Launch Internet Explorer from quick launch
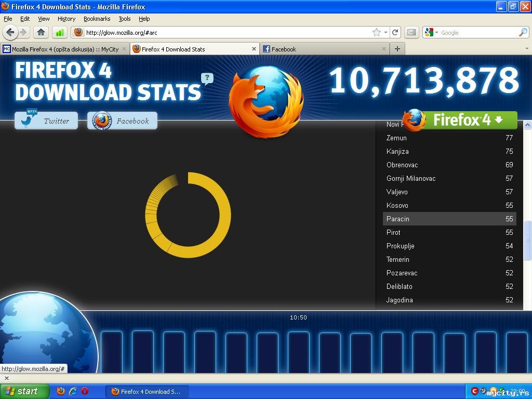The image size is (532, 399). (x=73, y=391)
